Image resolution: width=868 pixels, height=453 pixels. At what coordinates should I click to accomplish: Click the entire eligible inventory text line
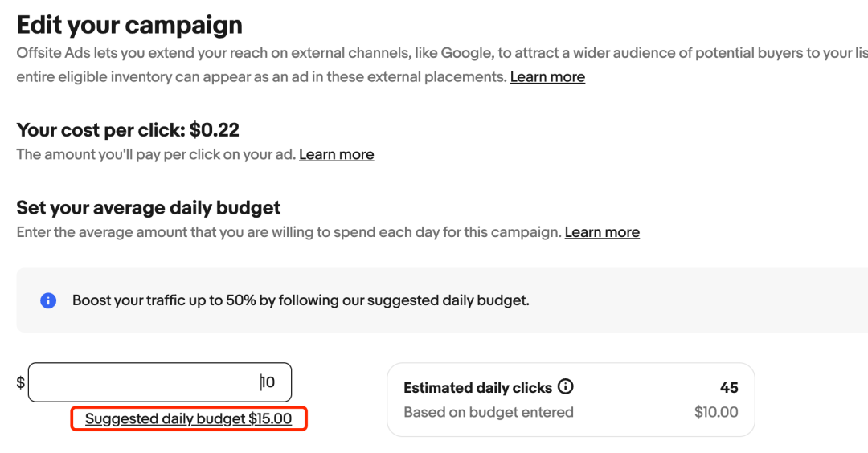point(262,77)
